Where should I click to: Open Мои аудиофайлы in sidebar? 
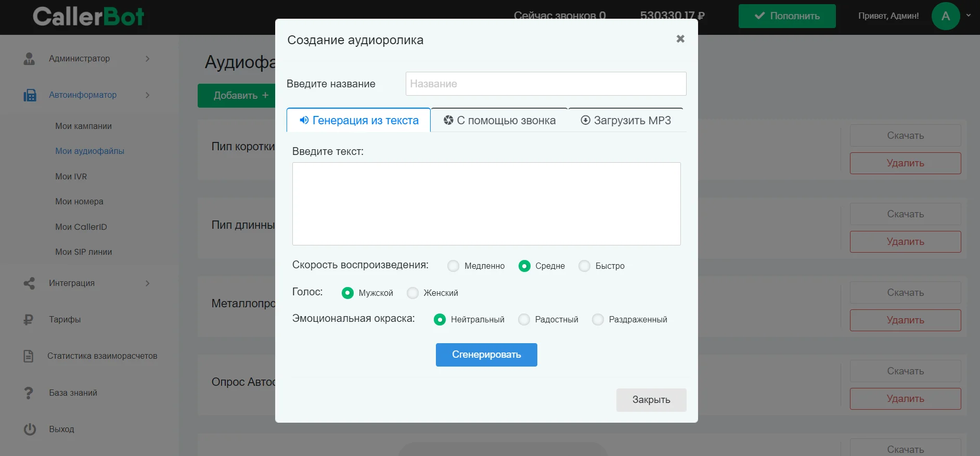pos(90,151)
